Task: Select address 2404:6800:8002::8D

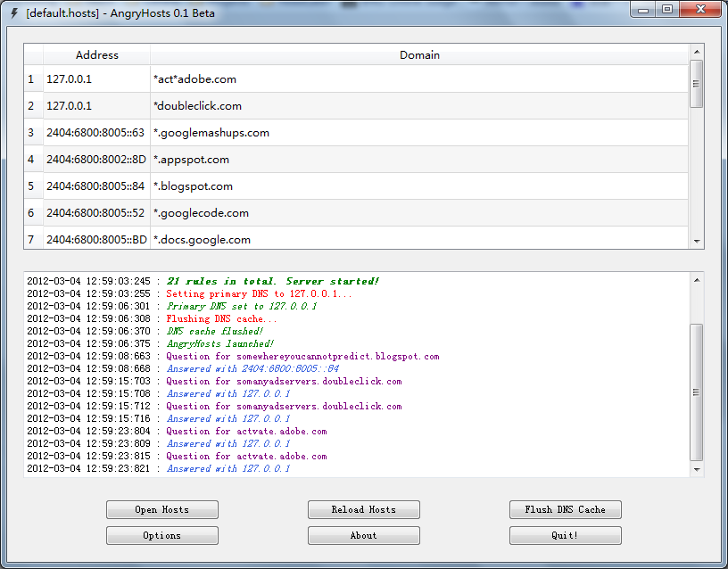Action: [x=96, y=159]
